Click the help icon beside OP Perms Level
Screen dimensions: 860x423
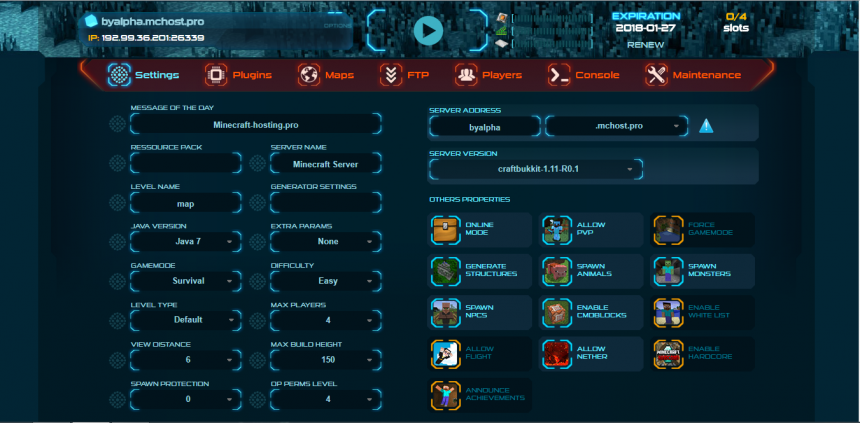(258, 399)
